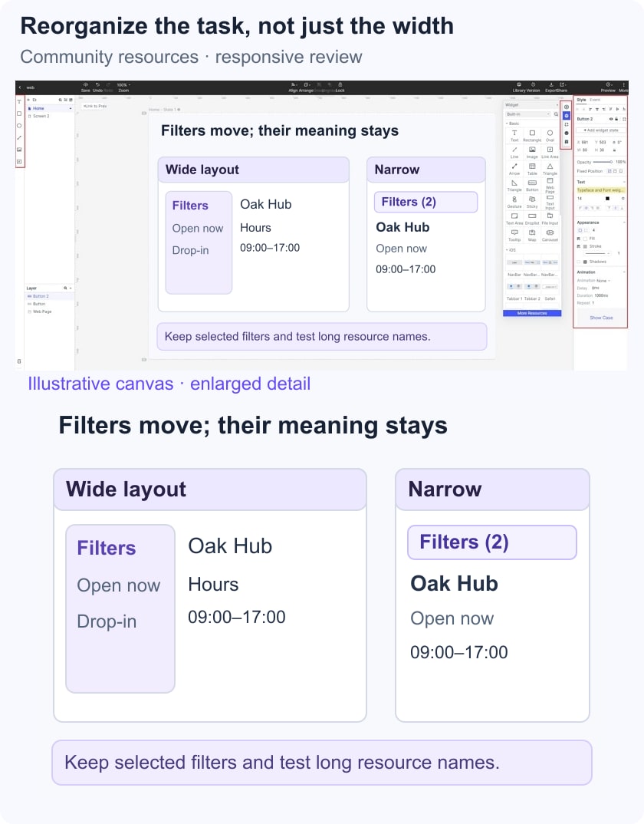Click the back arrow beside web
The height and width of the screenshot is (824, 644).
pyautogui.click(x=20, y=87)
